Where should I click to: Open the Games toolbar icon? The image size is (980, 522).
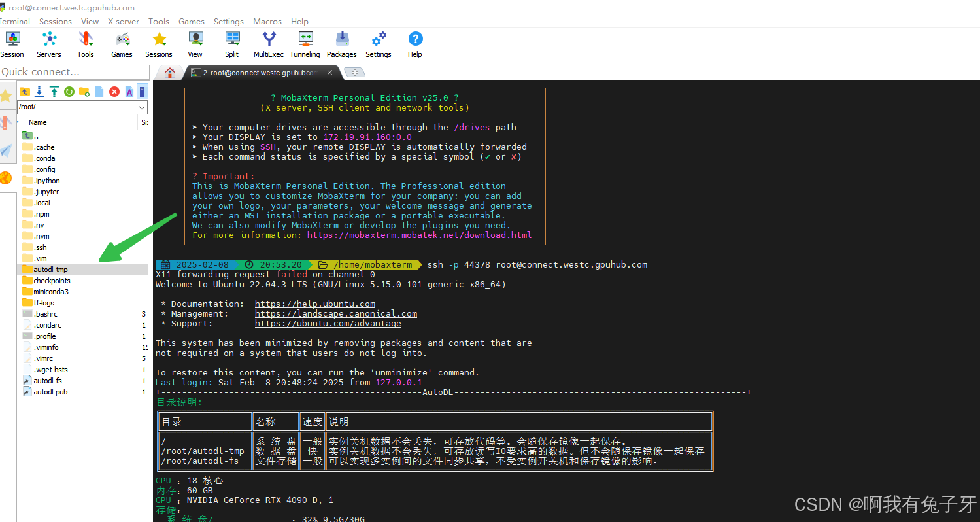(x=122, y=44)
